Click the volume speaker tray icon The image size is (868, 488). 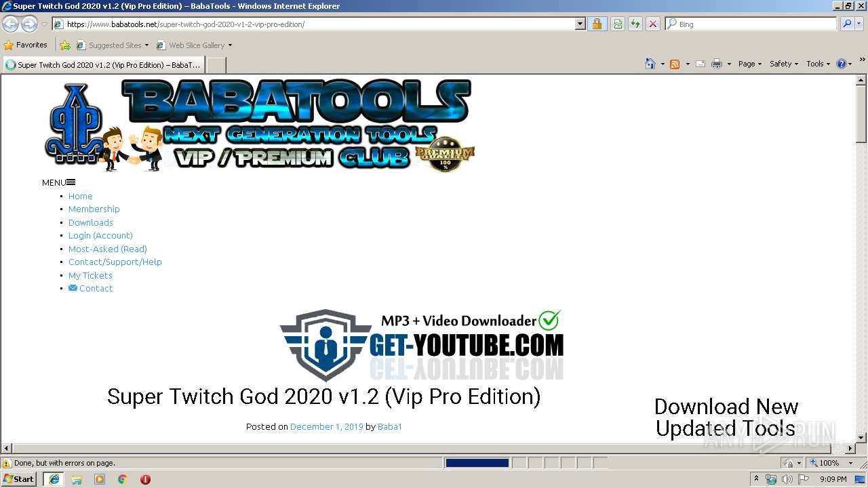coord(787,479)
